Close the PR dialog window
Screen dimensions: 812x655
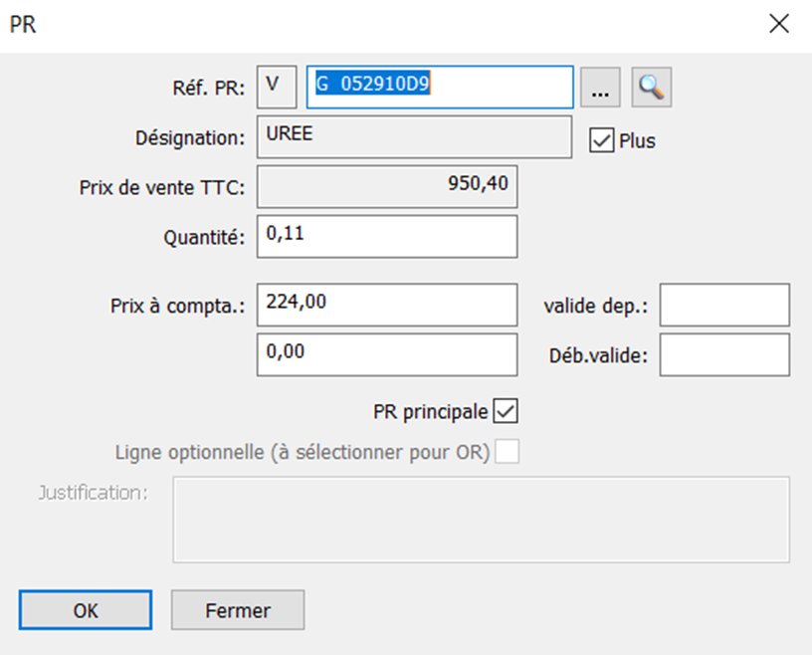tap(779, 24)
